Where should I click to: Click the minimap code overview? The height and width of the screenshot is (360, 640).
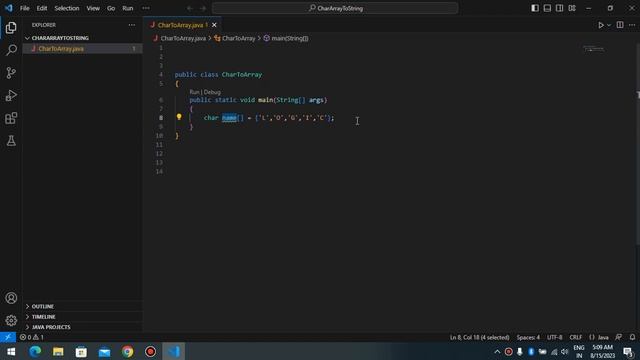coord(593,49)
